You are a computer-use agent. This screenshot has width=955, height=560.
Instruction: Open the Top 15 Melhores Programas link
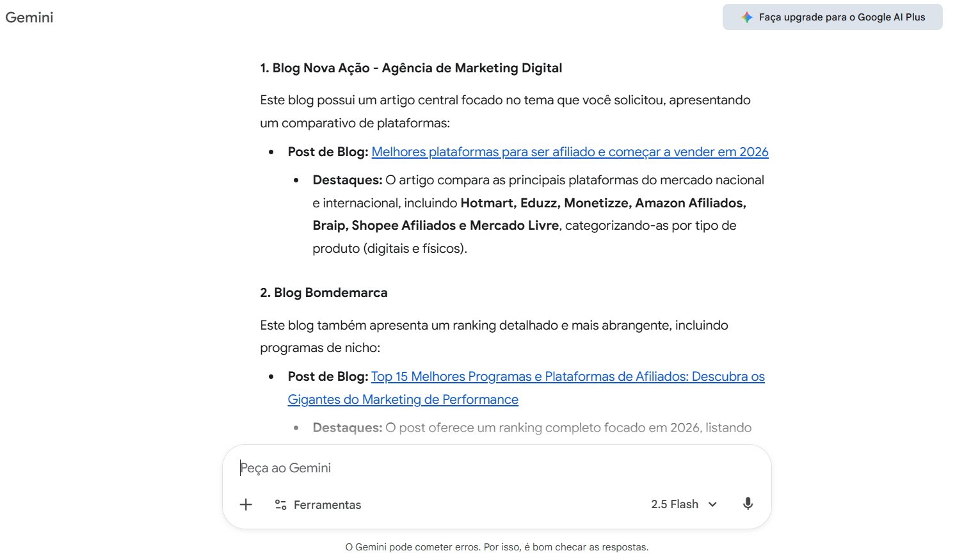point(568,376)
